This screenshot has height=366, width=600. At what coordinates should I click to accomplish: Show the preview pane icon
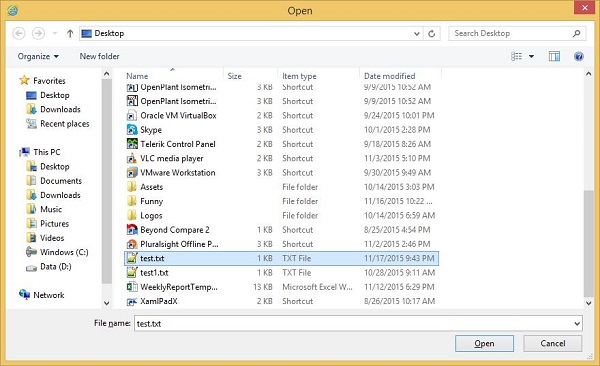point(554,56)
